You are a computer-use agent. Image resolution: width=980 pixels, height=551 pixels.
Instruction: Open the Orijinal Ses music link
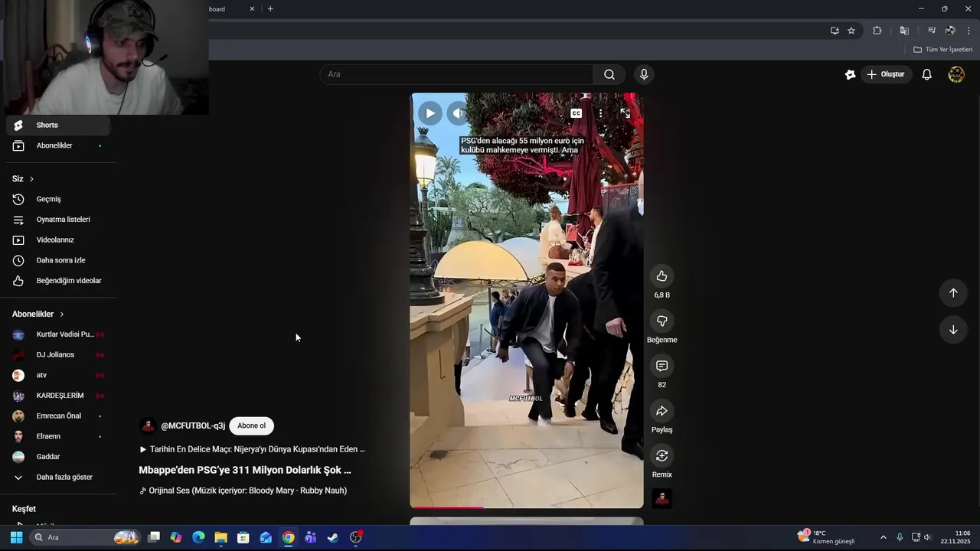[243, 491]
